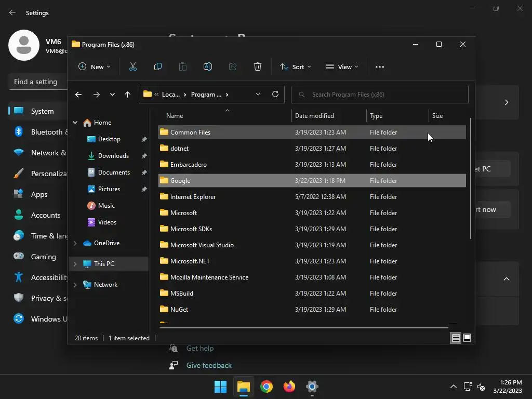
Task: Select the Internet Explorer folder
Action: click(312, 197)
